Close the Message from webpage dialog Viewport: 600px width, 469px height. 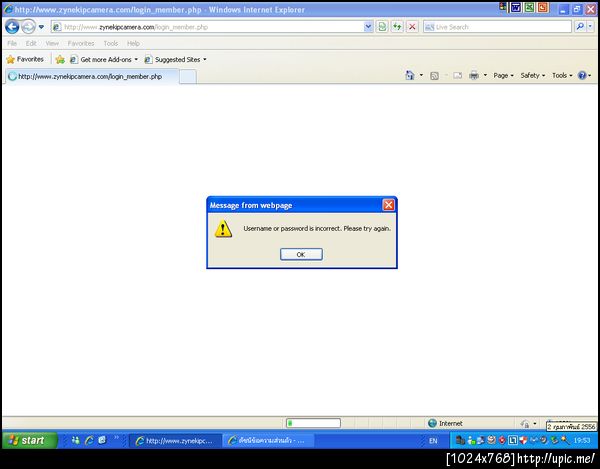pyautogui.click(x=388, y=205)
